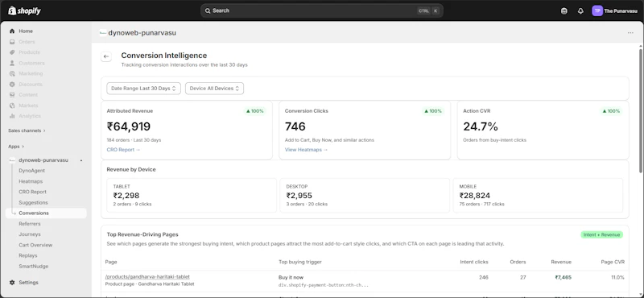Click the ₹7,465 revenue cell

[563, 277]
